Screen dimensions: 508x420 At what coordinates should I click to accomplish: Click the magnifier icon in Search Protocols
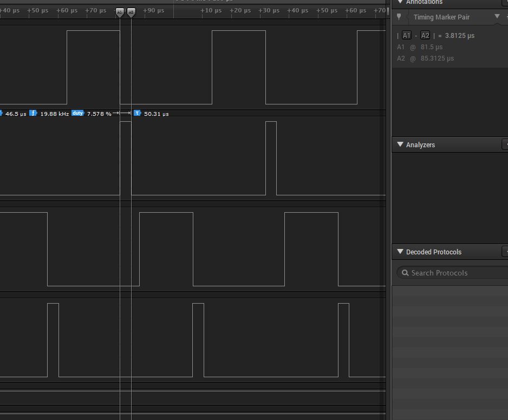pyautogui.click(x=405, y=273)
